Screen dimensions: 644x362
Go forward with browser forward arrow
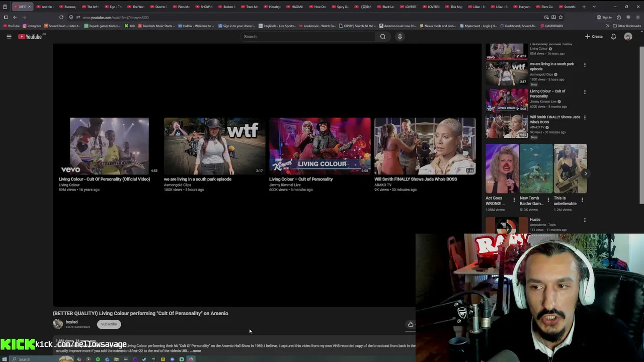24,17
